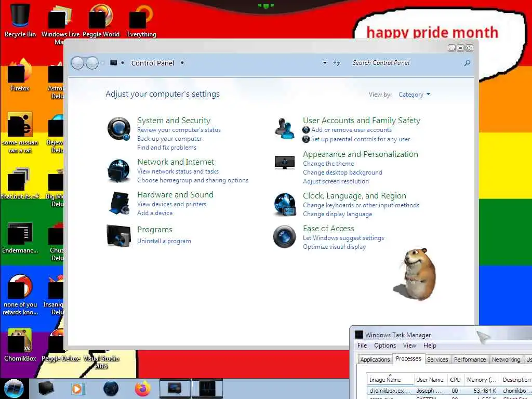Open the Appearance and Personalization monitor icon
The width and height of the screenshot is (532, 399).
285,163
